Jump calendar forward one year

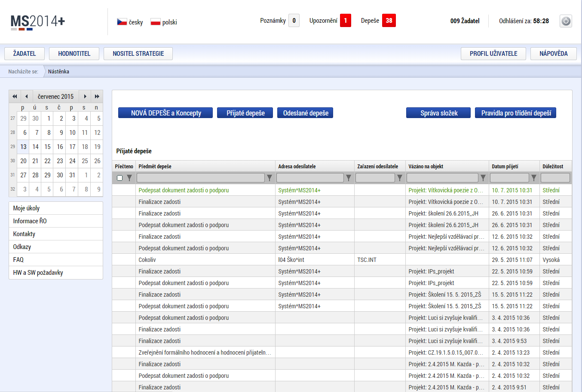point(97,97)
